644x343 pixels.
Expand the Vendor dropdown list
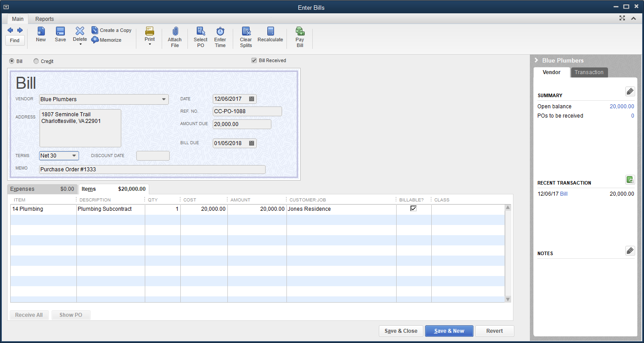164,99
